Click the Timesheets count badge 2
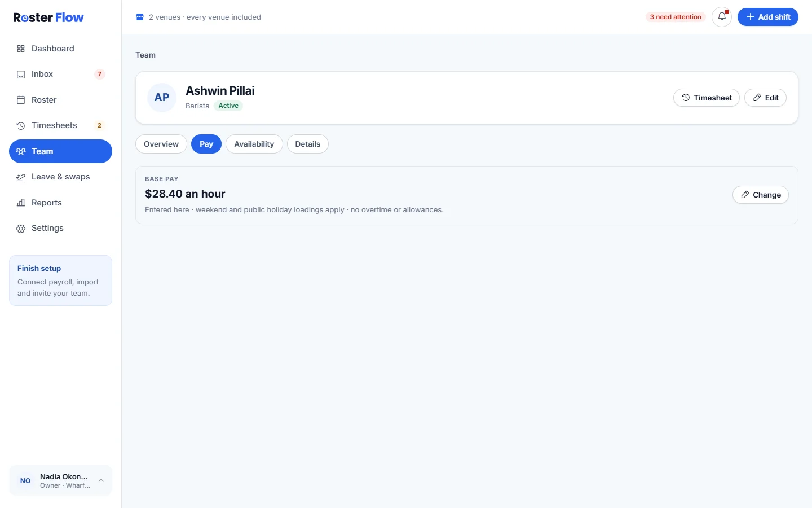 100,125
